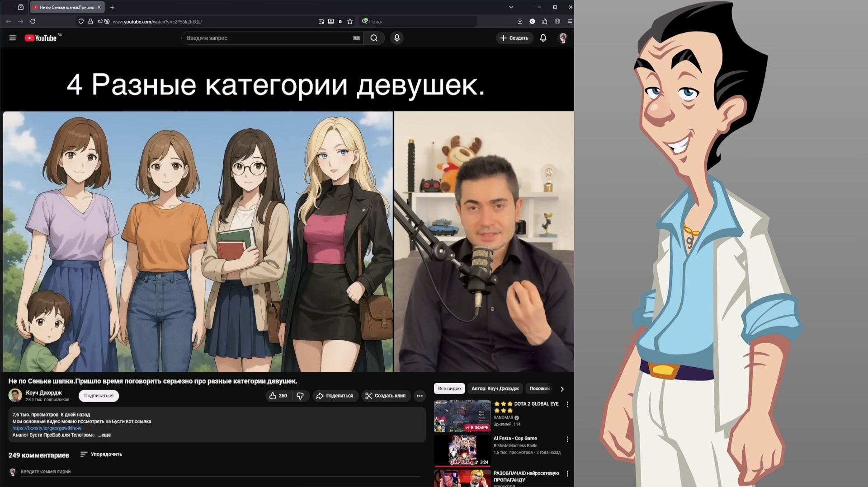Open Упорядочить comment sort dropdown
This screenshot has height=487, width=868.
click(x=101, y=454)
